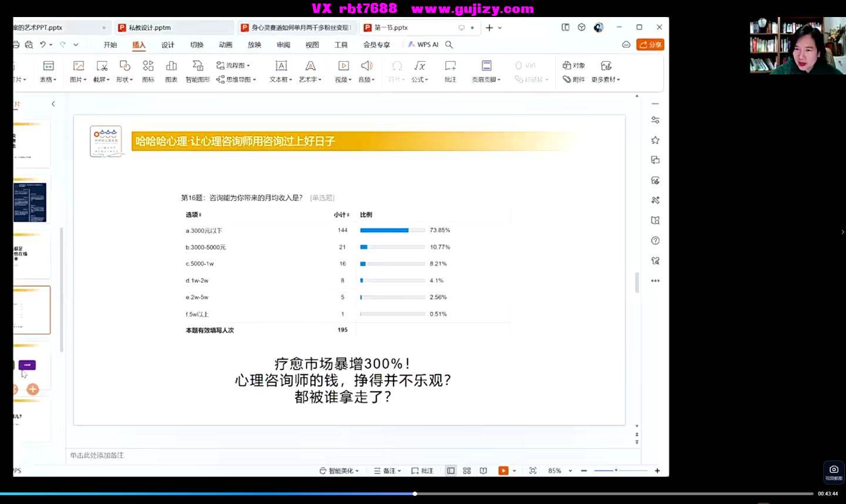Switch to slide sorter grid view
Image resolution: width=846 pixels, height=504 pixels.
467,471
